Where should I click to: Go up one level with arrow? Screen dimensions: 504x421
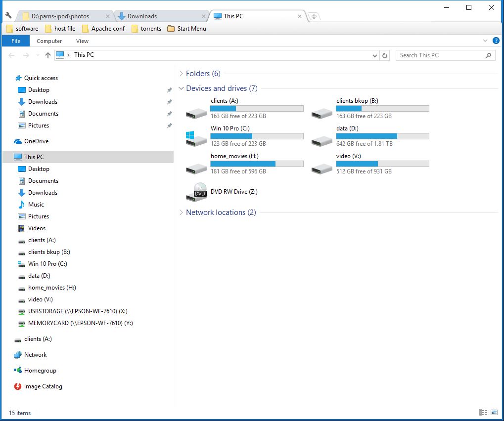(48, 55)
